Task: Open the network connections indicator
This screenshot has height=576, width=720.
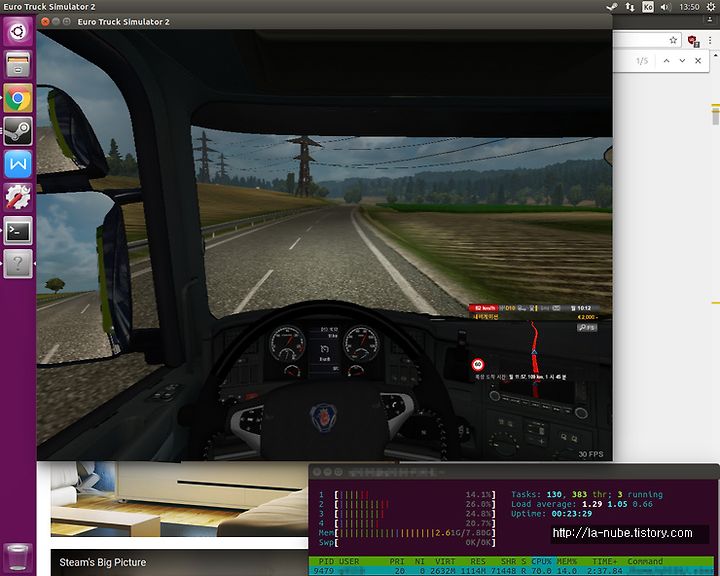Action: (x=630, y=7)
